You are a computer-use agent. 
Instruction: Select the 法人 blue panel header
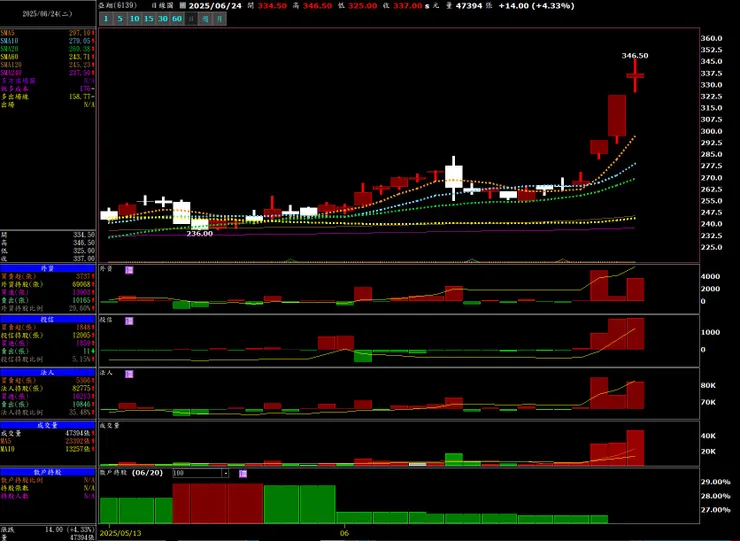coord(48,372)
